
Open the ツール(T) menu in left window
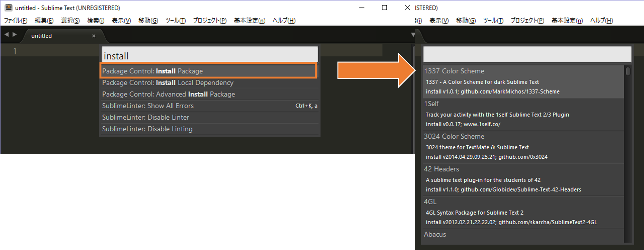tap(175, 21)
